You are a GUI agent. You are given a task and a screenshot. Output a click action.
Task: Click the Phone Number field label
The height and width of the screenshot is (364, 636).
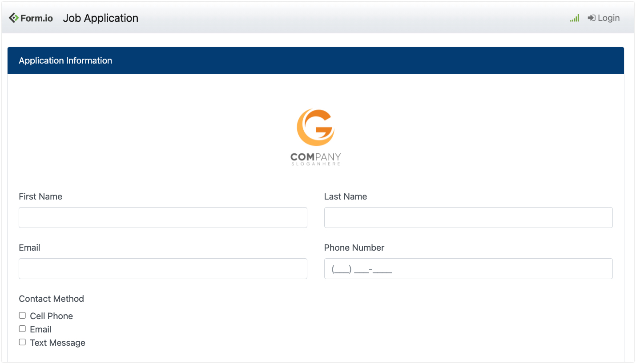[354, 248]
